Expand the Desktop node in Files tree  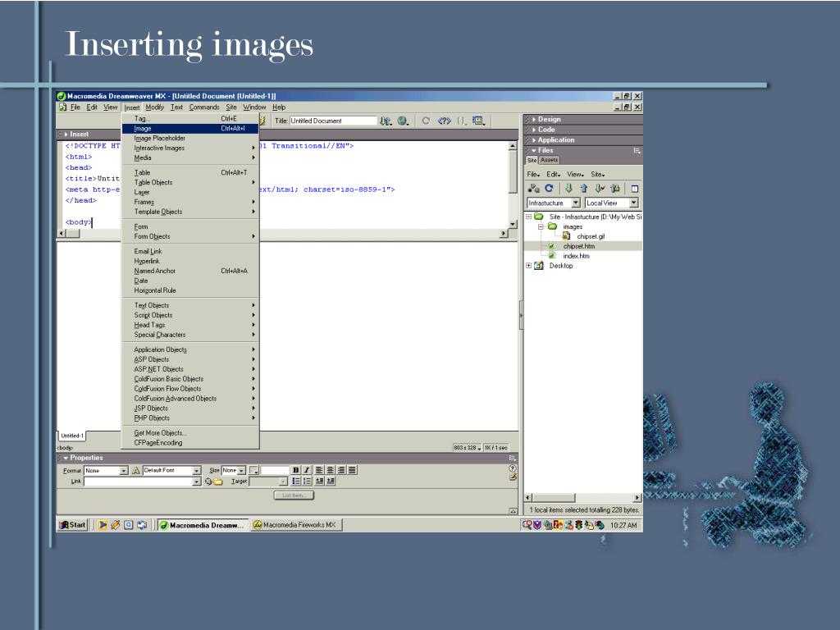[x=529, y=266]
